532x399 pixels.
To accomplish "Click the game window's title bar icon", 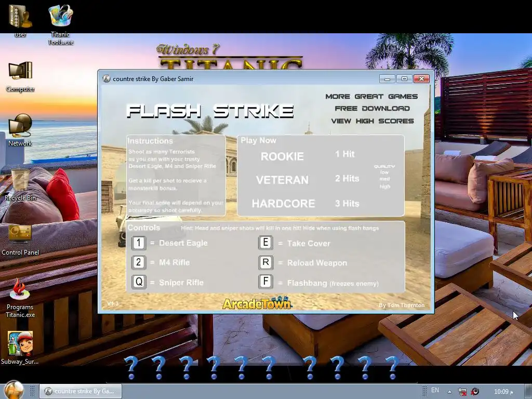I will (x=106, y=79).
